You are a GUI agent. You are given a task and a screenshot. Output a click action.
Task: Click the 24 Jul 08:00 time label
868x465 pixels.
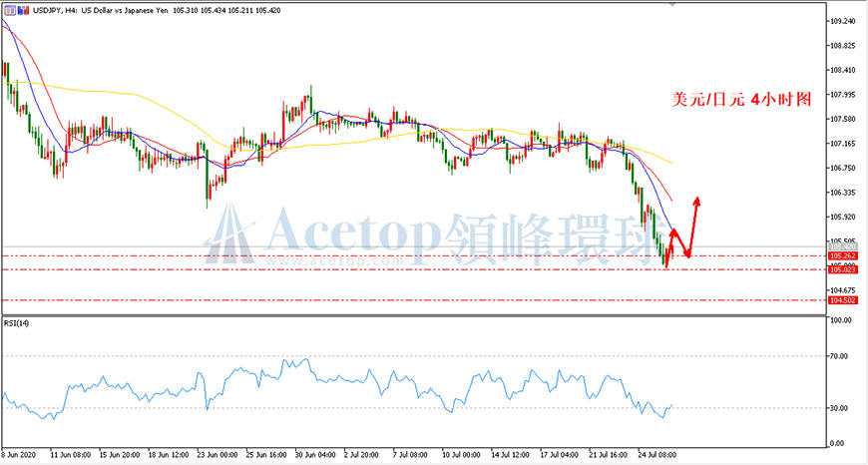click(x=659, y=454)
